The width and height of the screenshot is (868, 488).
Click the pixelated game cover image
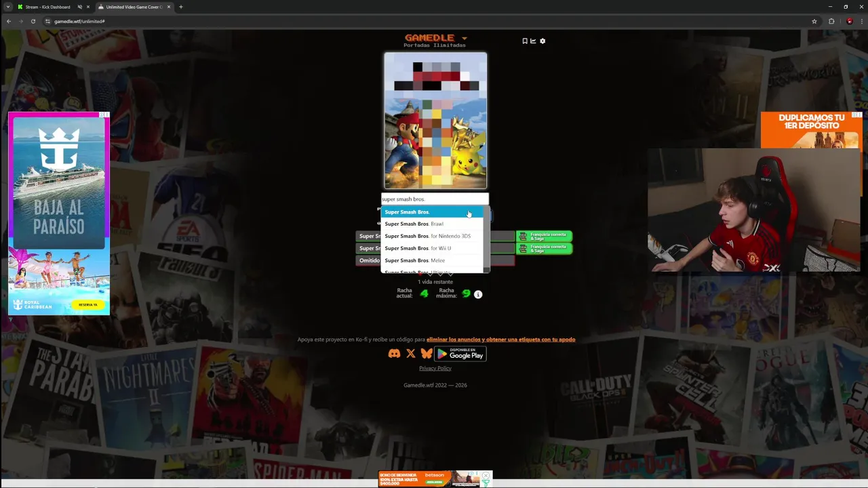pos(435,121)
